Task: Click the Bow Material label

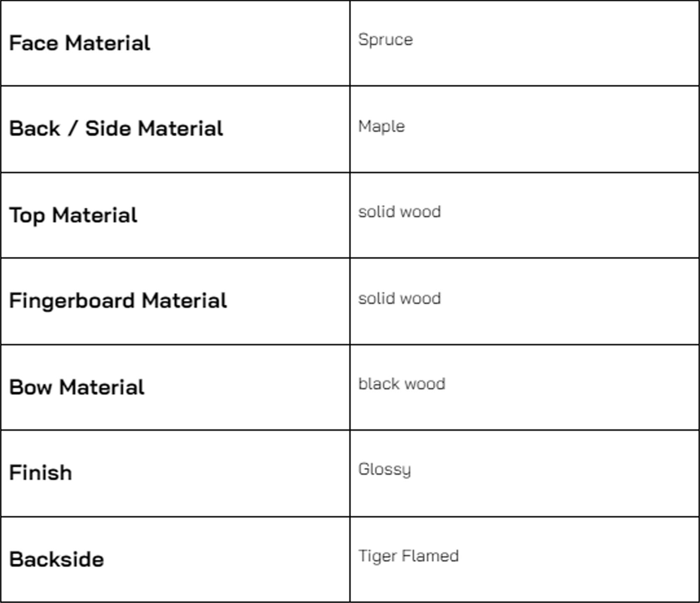Action: (77, 387)
